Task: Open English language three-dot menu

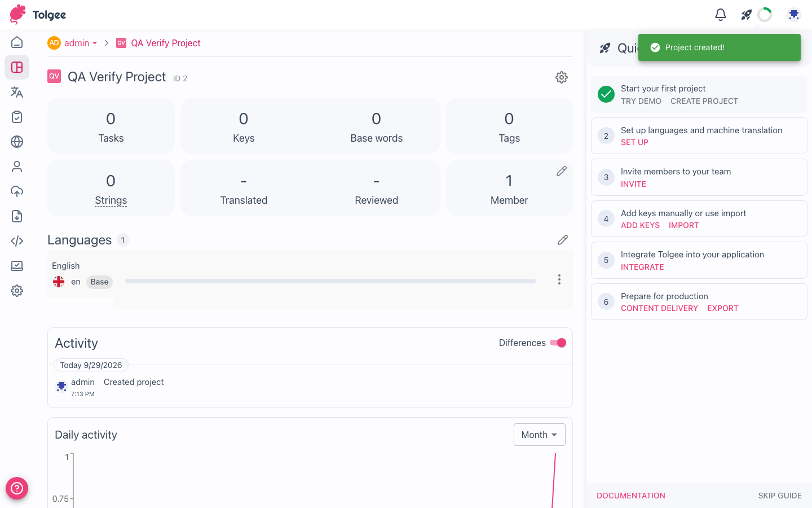Action: pyautogui.click(x=559, y=279)
